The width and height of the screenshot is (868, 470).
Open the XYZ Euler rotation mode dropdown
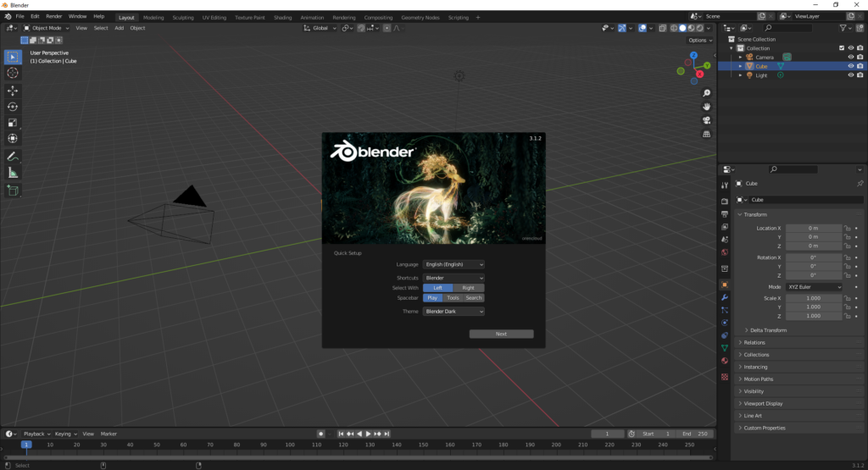pyautogui.click(x=814, y=287)
